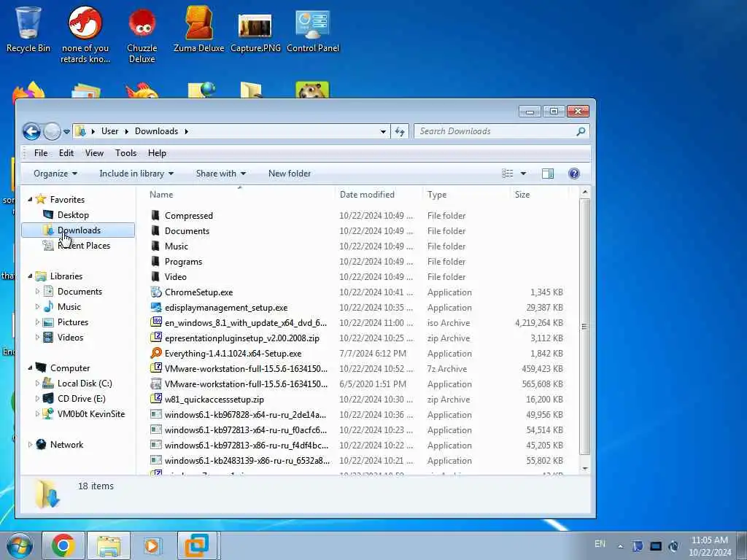The width and height of the screenshot is (747, 560).
Task: Click EN language indicator in tray
Action: coord(600,544)
